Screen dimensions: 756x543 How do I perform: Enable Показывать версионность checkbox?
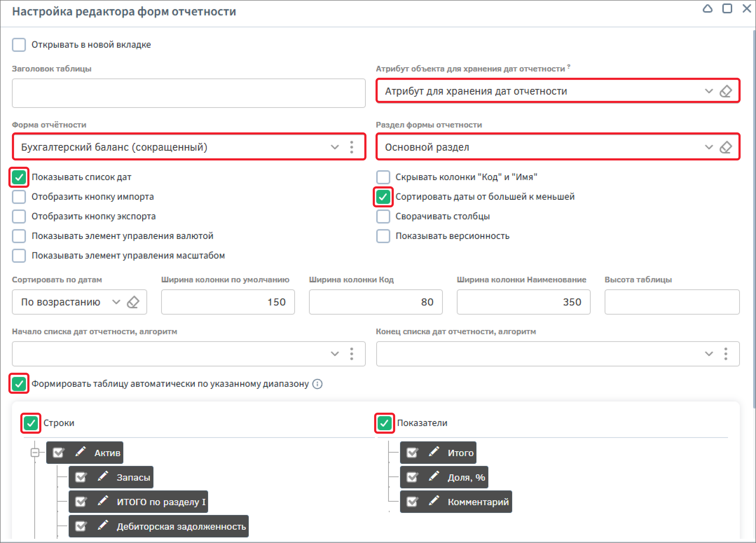point(383,236)
